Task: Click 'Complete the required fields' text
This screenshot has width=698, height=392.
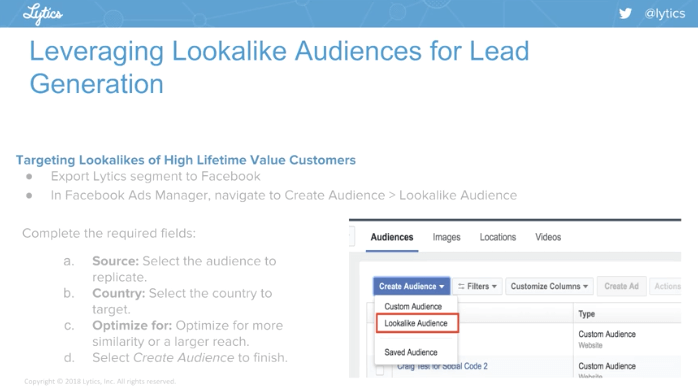Action: [x=109, y=233]
